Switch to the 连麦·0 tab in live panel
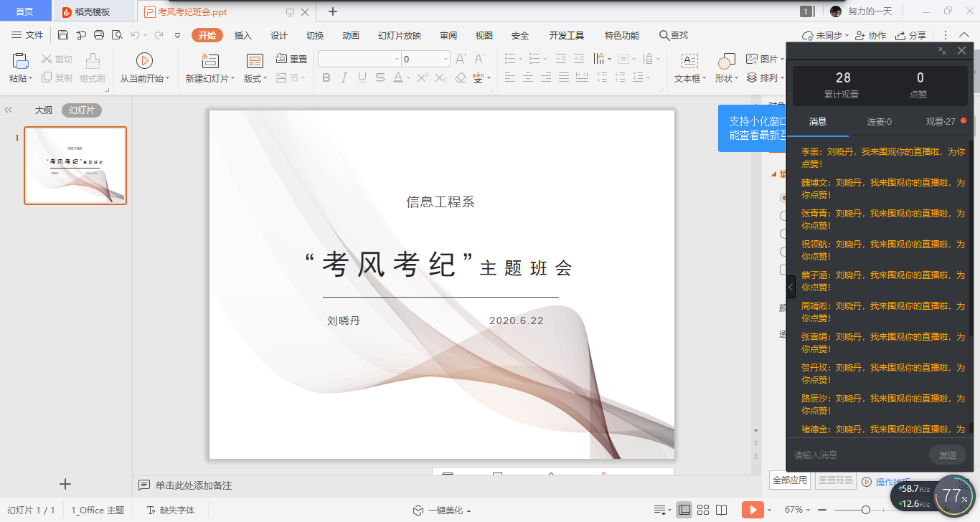The height and width of the screenshot is (522, 980). [x=879, y=122]
